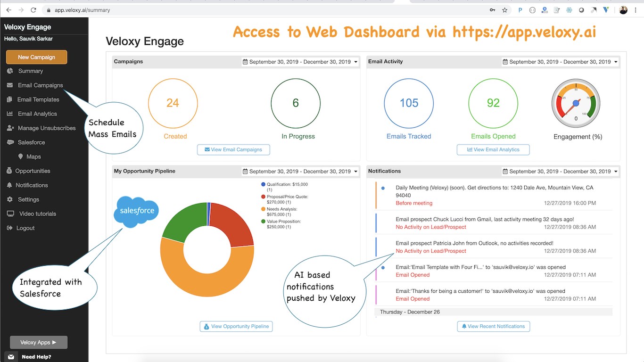Select Email Analytics in sidebar

(37, 114)
